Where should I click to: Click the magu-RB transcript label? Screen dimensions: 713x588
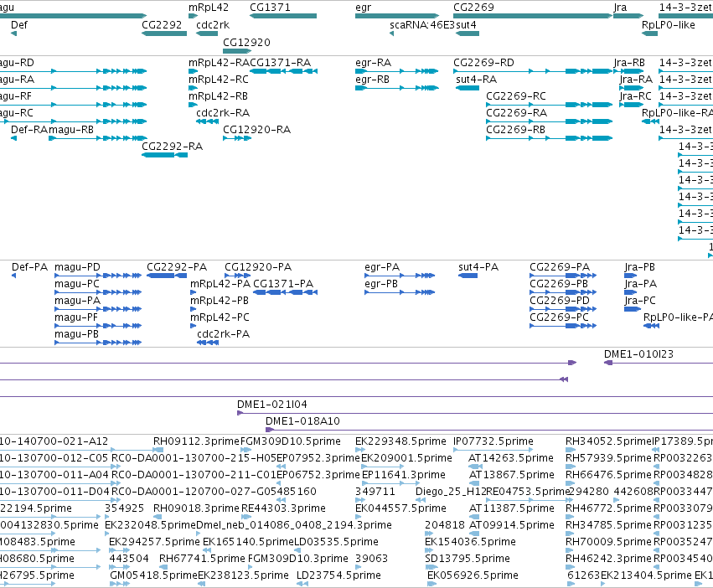point(71,130)
